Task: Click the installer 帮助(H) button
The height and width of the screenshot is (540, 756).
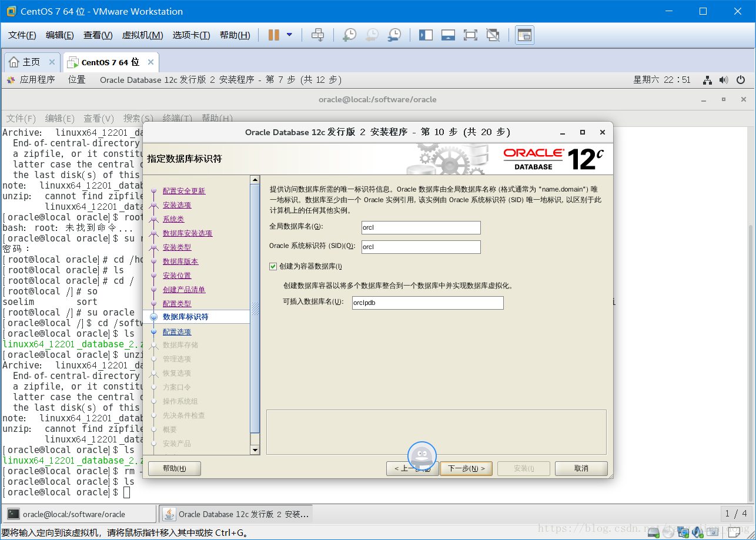Action: (175, 468)
